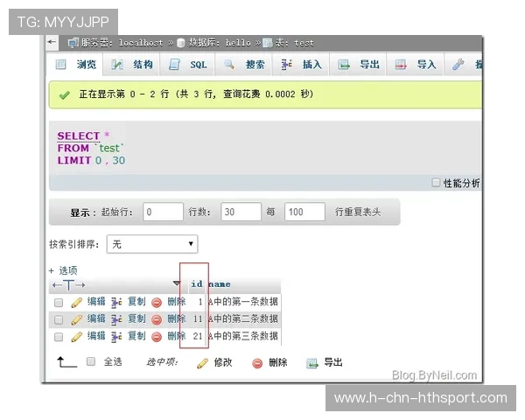
Task: Switch to the SQL tab
Action: pyautogui.click(x=187, y=64)
